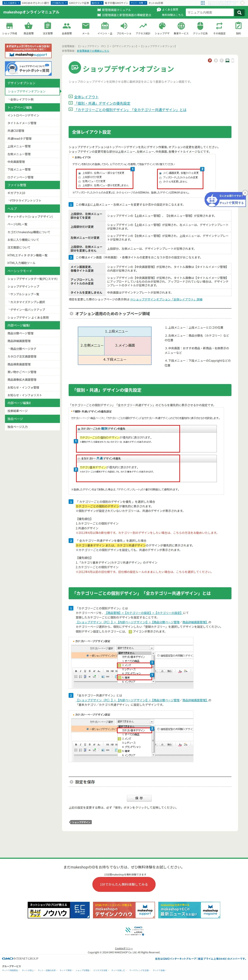Open the 会員管理 people icon

[x=67, y=26]
